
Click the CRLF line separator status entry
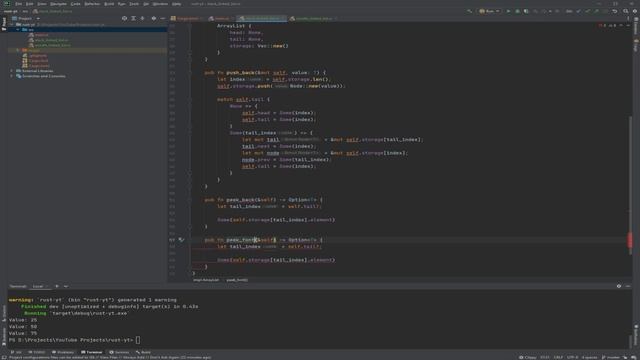(558, 358)
